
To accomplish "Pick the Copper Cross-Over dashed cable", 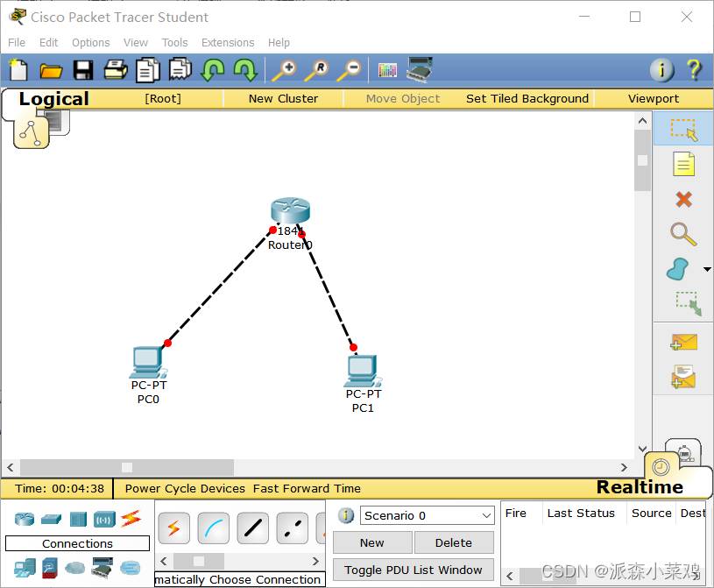I will [x=293, y=528].
